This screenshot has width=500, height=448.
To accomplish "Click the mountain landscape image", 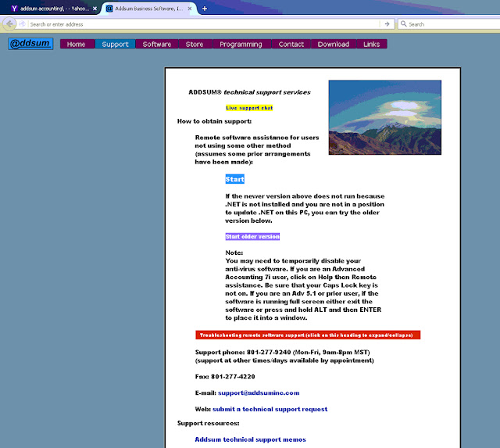I will click(x=385, y=117).
